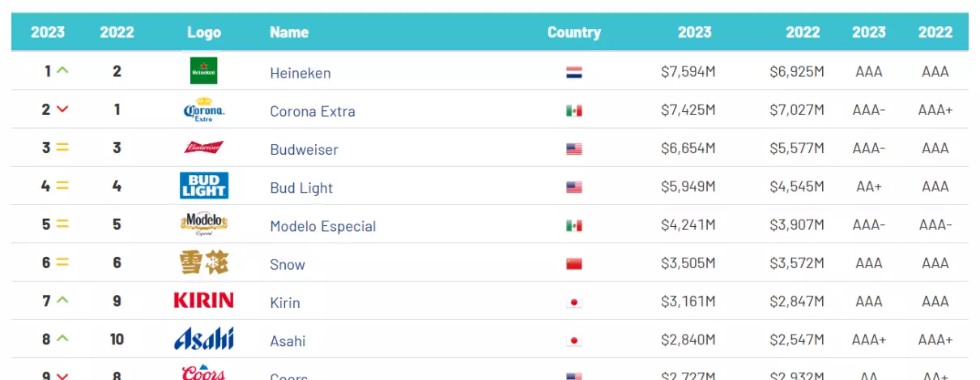Click the red down arrow beside rank 2
Image resolution: width=980 pixels, height=380 pixels.
[62, 109]
